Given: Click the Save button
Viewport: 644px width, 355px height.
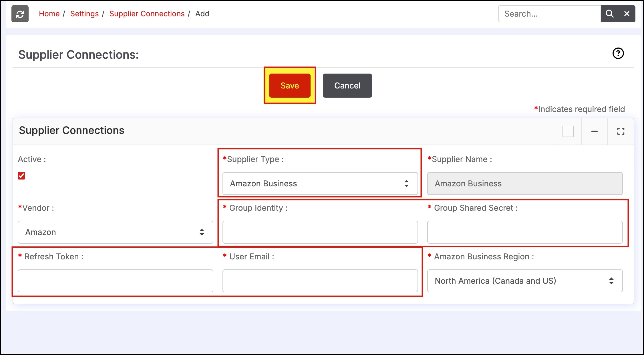Looking at the screenshot, I should 290,86.
